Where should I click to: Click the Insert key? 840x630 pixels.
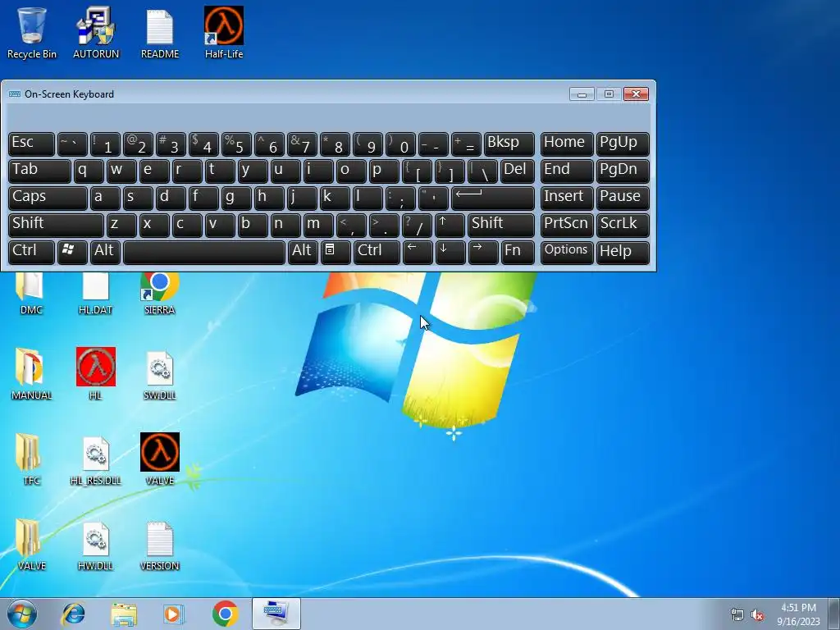click(x=567, y=198)
